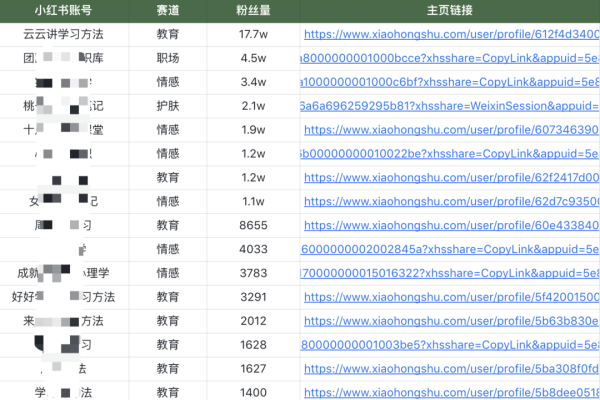Select the 3.4w follower count cell
Viewport: 600px width, 400px height.
click(253, 82)
